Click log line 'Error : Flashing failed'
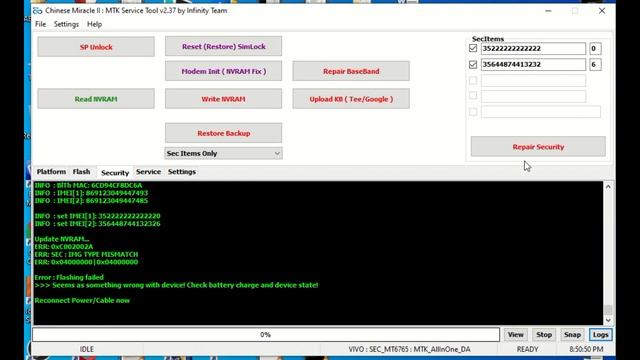The image size is (640, 360). [69, 278]
